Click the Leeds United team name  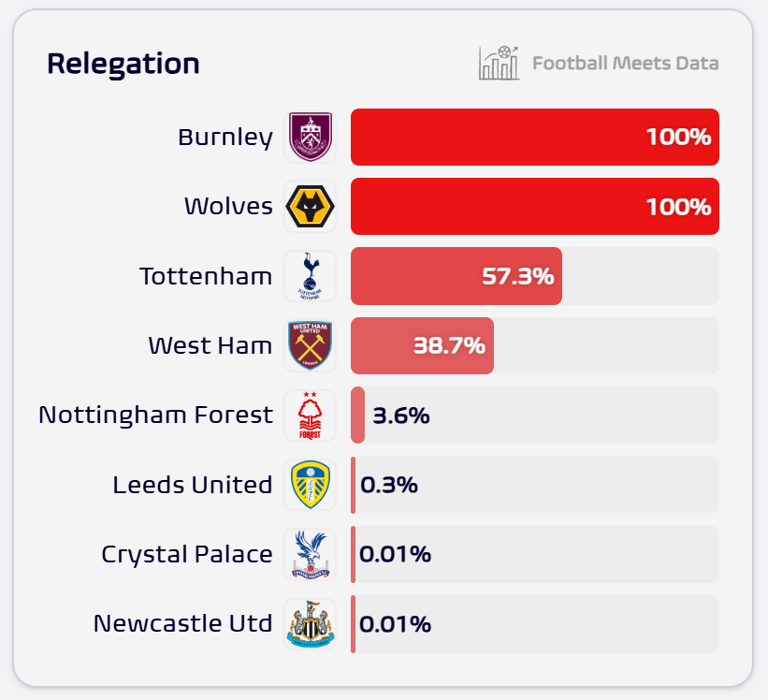(193, 485)
